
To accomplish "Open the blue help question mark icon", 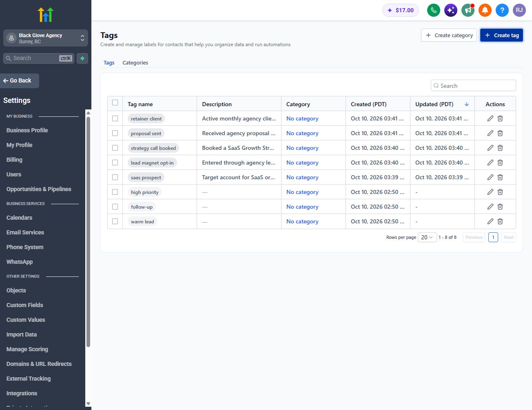I will click(502, 10).
